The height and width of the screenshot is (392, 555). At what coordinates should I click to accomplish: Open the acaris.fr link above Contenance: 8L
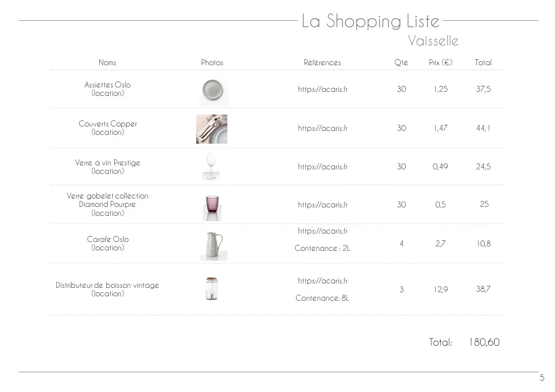pos(322,280)
